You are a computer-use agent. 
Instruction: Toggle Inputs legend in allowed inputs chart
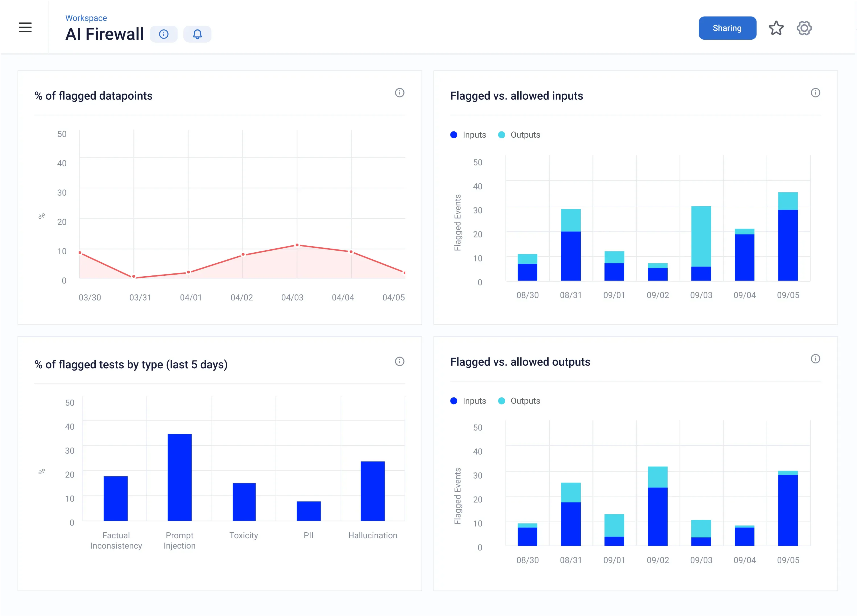[x=468, y=135]
